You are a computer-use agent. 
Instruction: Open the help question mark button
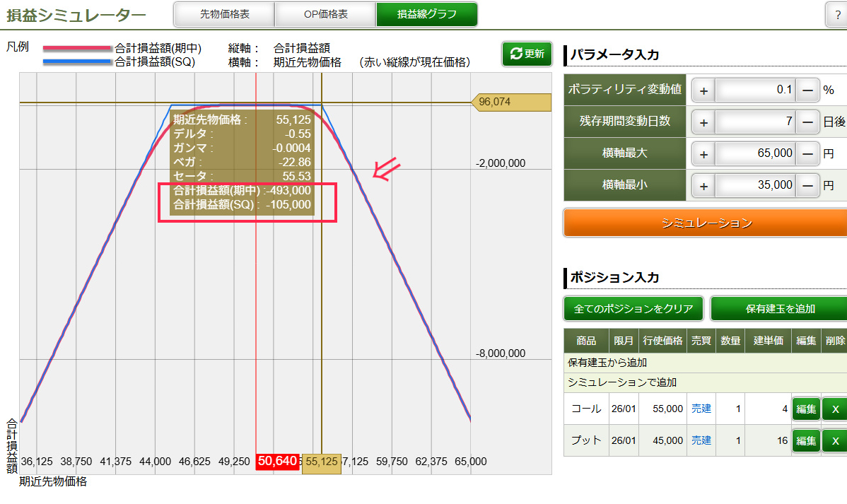click(836, 15)
